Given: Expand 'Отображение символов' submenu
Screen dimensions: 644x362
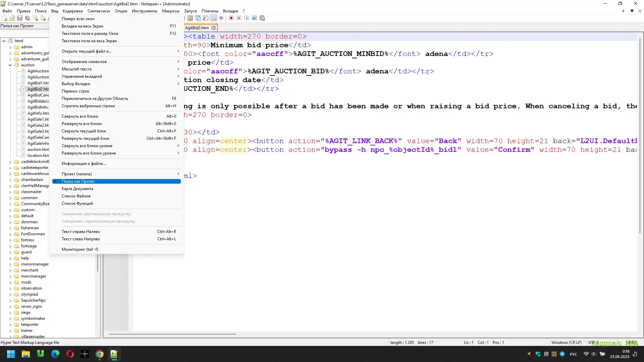Looking at the screenshot, I should (x=116, y=62).
